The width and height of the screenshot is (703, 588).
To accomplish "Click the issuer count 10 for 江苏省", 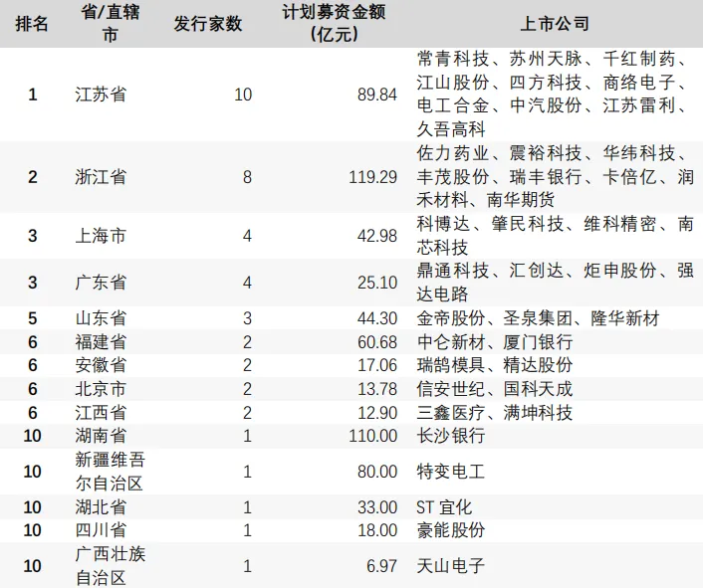I will (243, 95).
